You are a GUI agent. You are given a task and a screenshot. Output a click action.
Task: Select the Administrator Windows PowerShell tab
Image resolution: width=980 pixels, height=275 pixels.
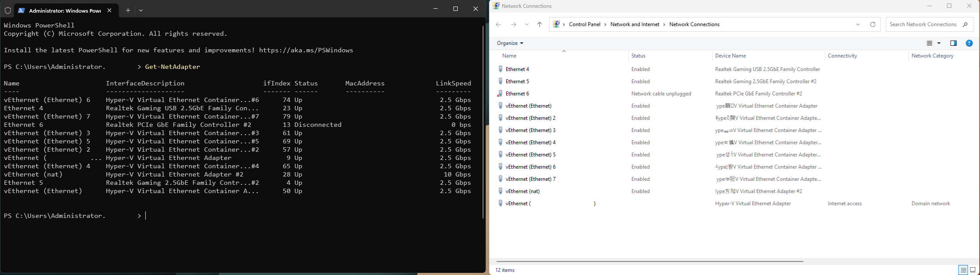pos(59,10)
